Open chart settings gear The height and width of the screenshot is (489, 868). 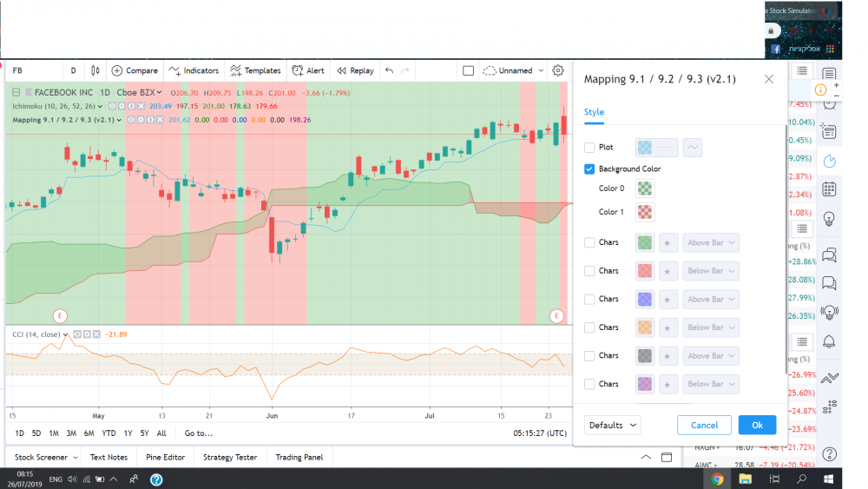tap(558, 70)
